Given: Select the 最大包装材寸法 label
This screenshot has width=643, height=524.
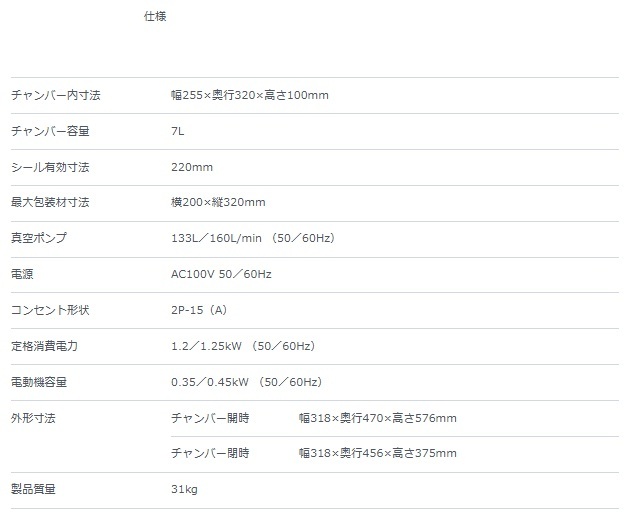Looking at the screenshot, I should point(49,203).
